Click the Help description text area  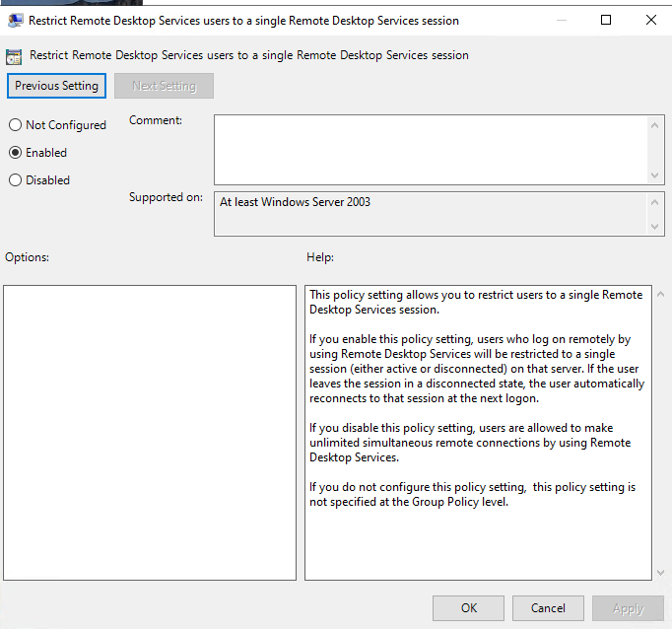point(477,432)
